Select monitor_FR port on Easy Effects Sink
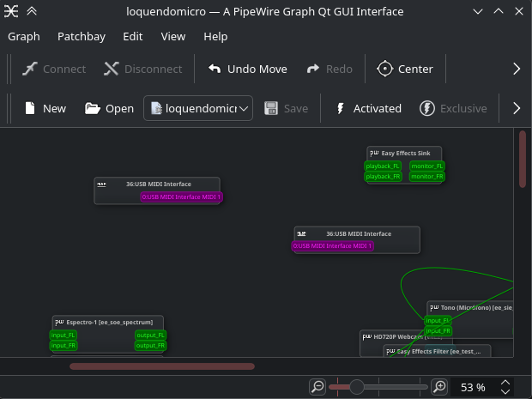 426,177
